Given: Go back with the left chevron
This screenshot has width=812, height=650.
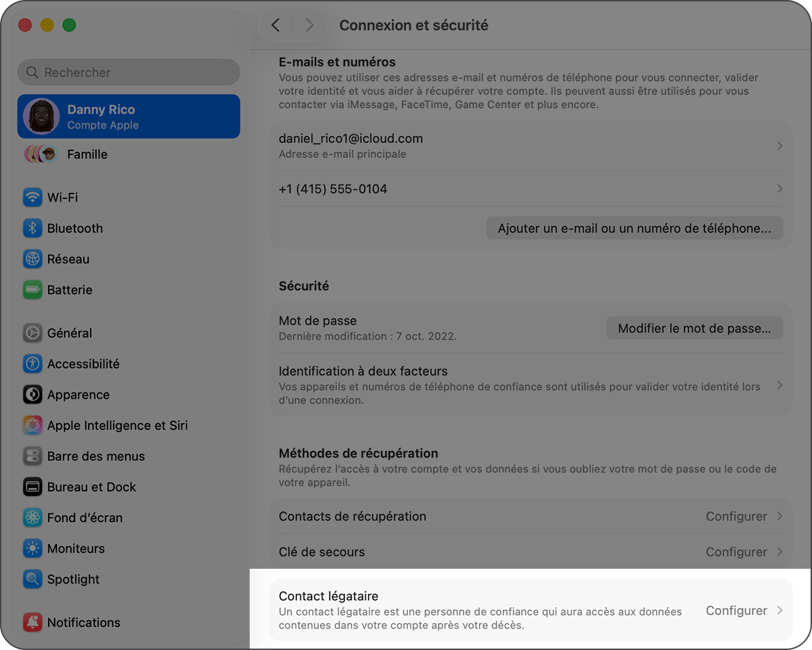Looking at the screenshot, I should (x=275, y=25).
